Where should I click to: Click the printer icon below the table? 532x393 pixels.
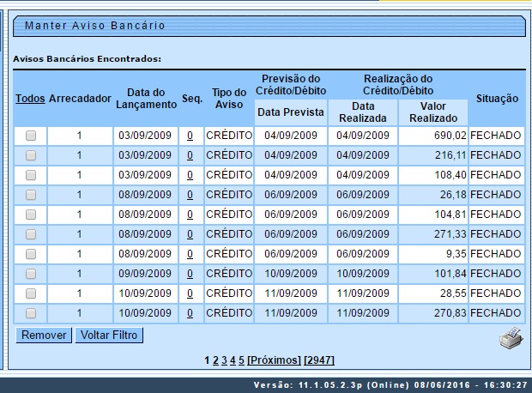(511, 337)
